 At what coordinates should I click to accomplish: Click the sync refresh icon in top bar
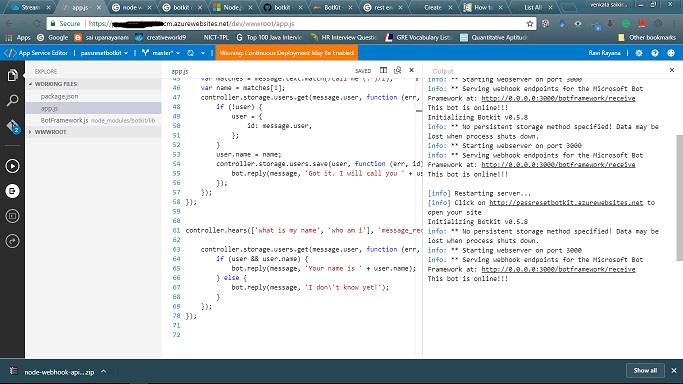pos(190,53)
